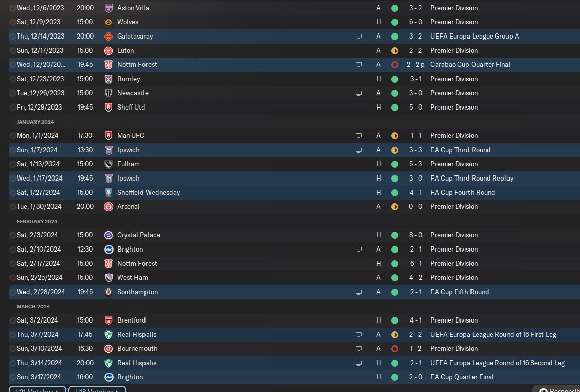Click the orange draw indicator on Luton row
Screen dimensions: 580x392
point(394,51)
